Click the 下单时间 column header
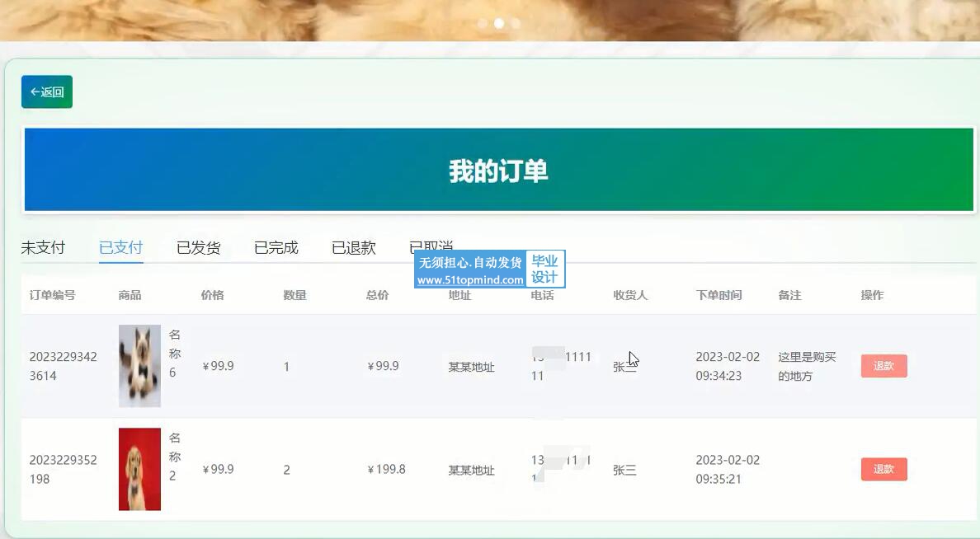 click(x=719, y=295)
